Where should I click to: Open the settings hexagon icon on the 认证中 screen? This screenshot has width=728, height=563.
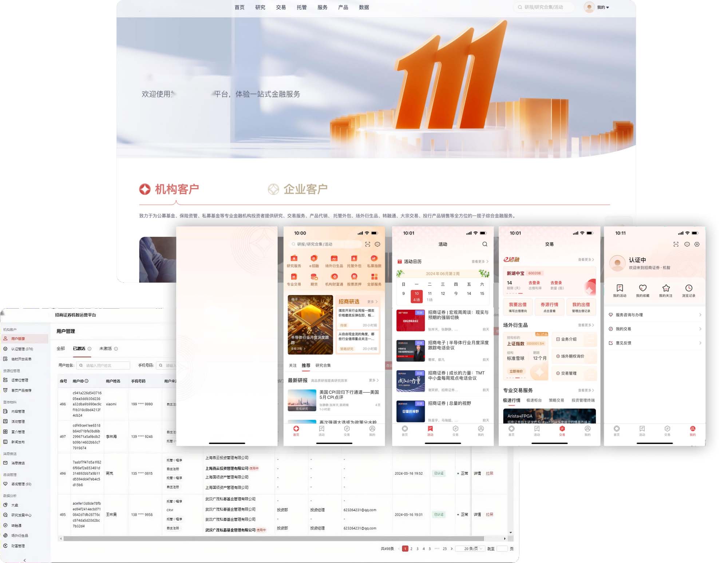pos(697,244)
